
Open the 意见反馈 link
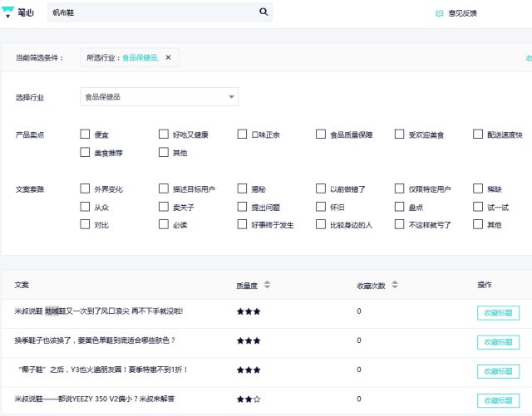click(x=462, y=12)
